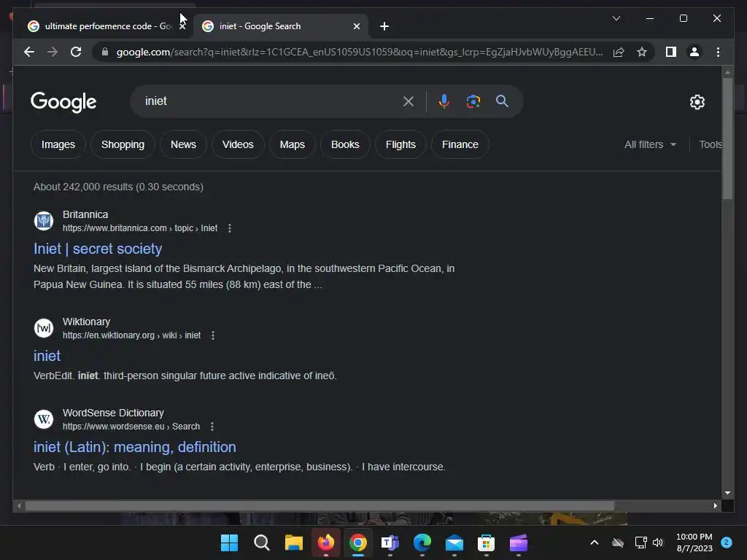This screenshot has height=560, width=747.
Task: Search by image with Google Lens
Action: tap(473, 101)
